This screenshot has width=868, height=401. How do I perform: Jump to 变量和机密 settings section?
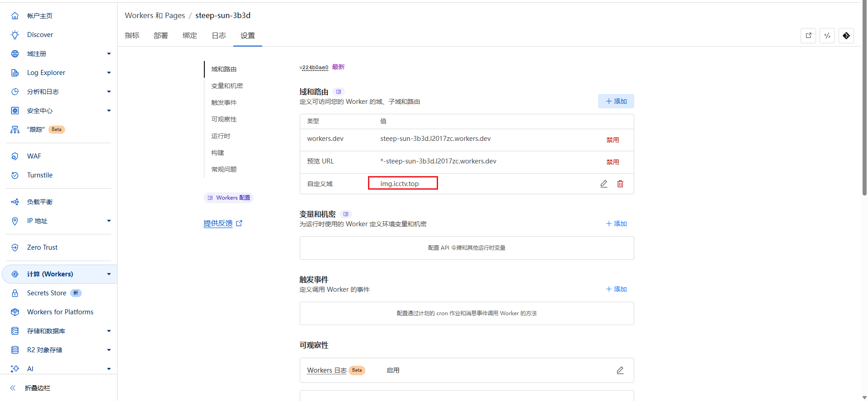coord(227,86)
